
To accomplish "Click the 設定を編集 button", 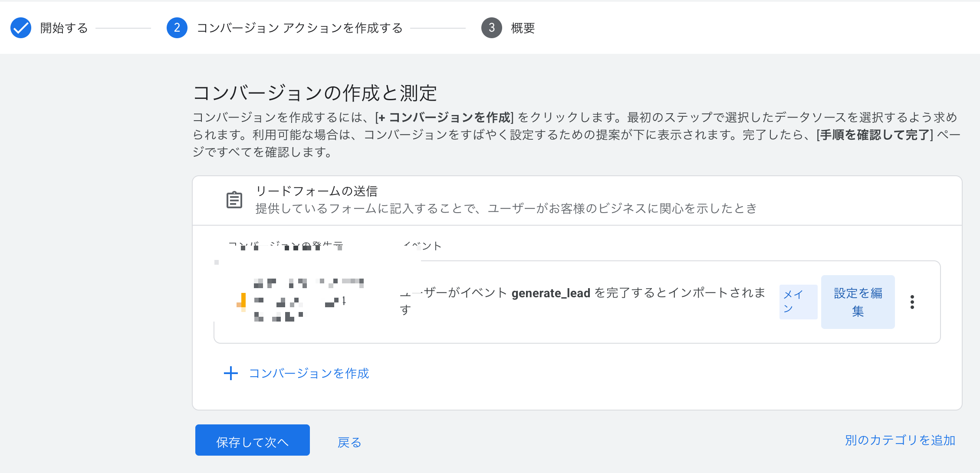I will (x=858, y=302).
